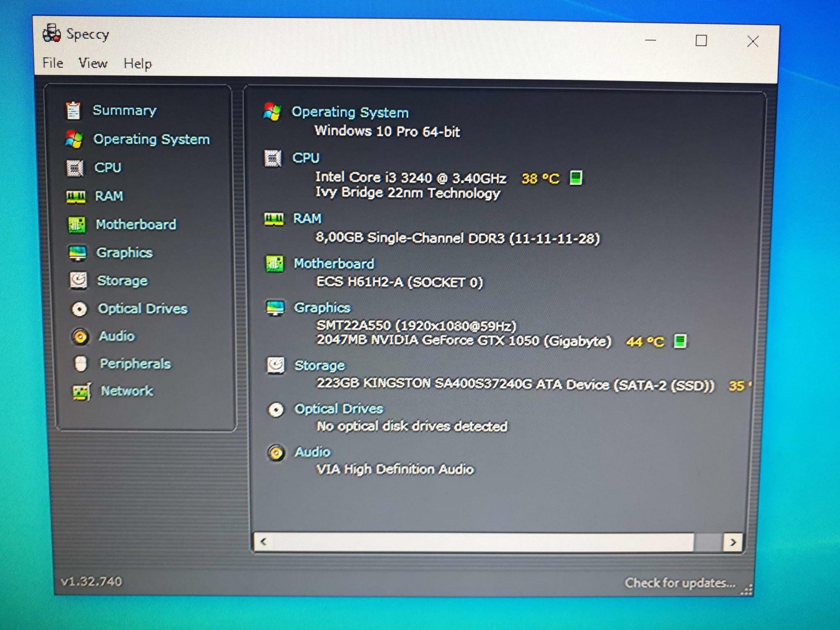Click the Graphics icon in summary panel
This screenshot has height=630, width=840.
coord(275,308)
